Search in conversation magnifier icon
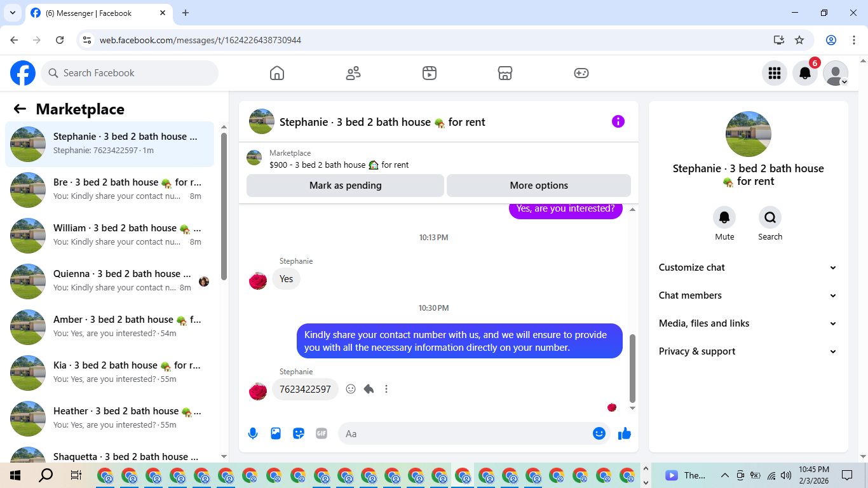Screen dimensions: 868x488 (770, 218)
